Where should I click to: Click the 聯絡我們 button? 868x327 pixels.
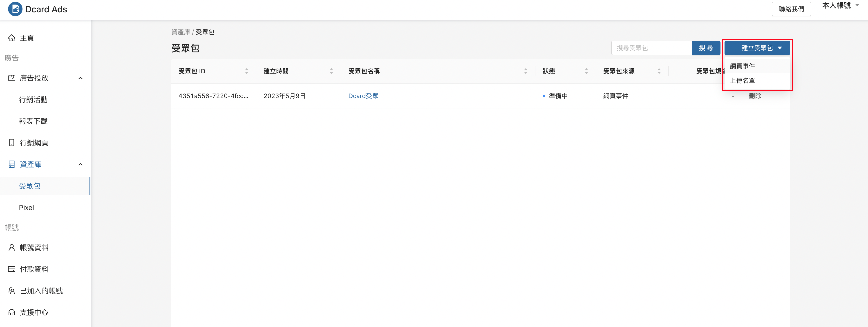tap(791, 9)
